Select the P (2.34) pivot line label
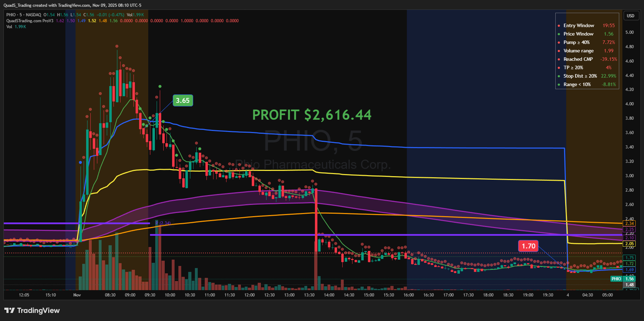644x321 pixels. pyautogui.click(x=163, y=223)
